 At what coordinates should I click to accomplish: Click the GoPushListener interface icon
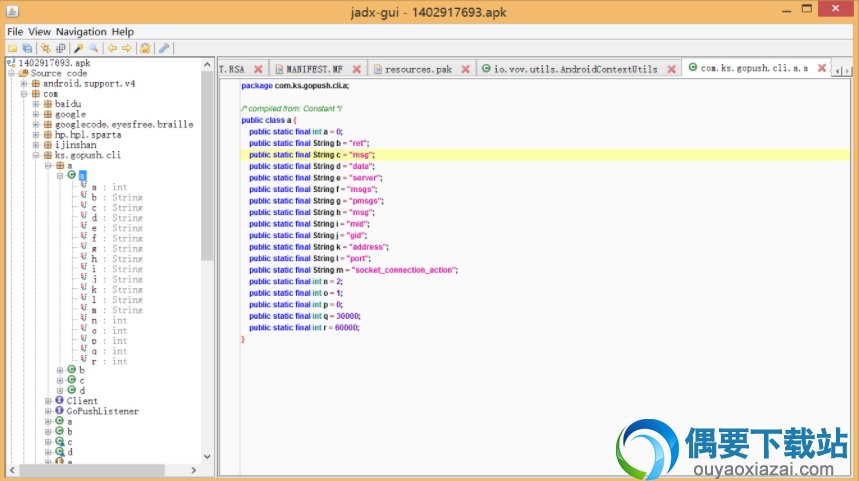coord(60,411)
